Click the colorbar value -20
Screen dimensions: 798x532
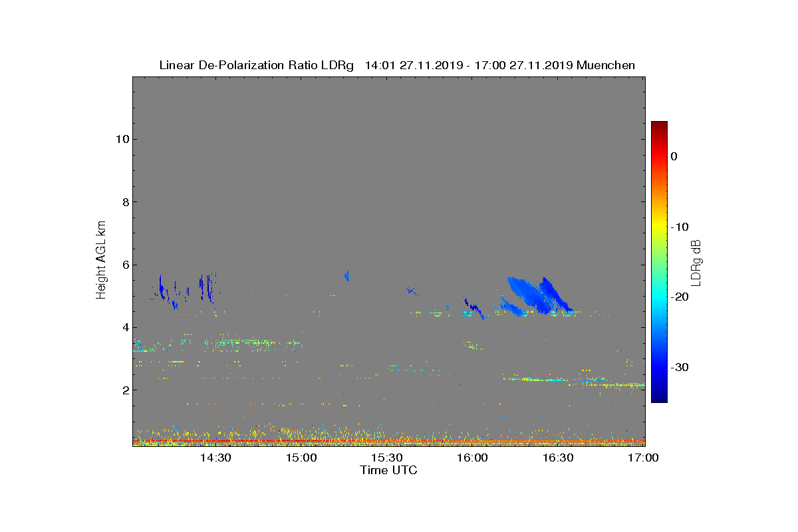click(680, 297)
